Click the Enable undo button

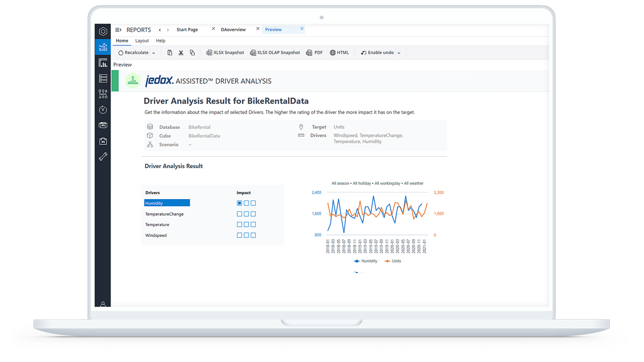[378, 52]
